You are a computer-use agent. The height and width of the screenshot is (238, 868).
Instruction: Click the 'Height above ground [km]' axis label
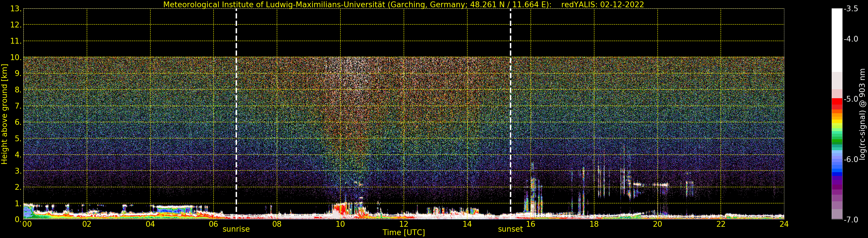click(4, 114)
